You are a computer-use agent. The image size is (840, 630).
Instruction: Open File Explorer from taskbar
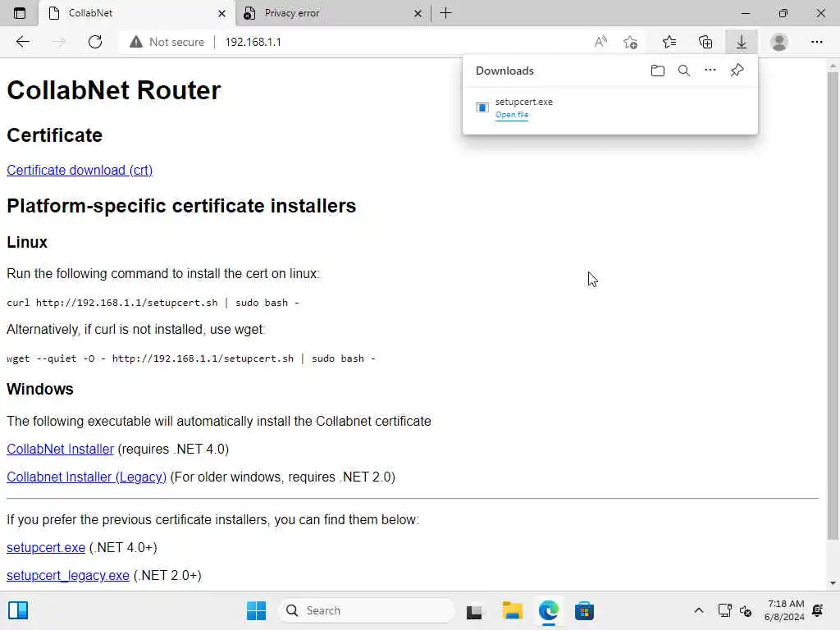pyautogui.click(x=512, y=610)
